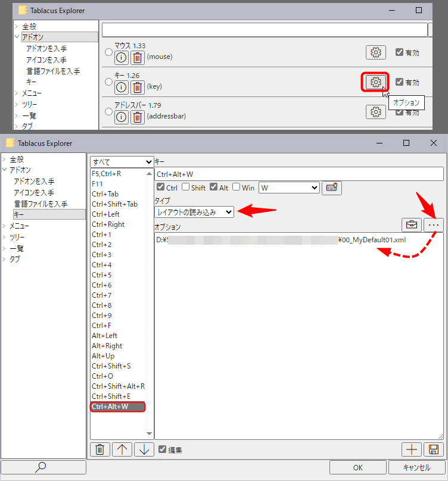Open options gear for マウス addon
This screenshot has width=448, height=481.
(x=376, y=52)
